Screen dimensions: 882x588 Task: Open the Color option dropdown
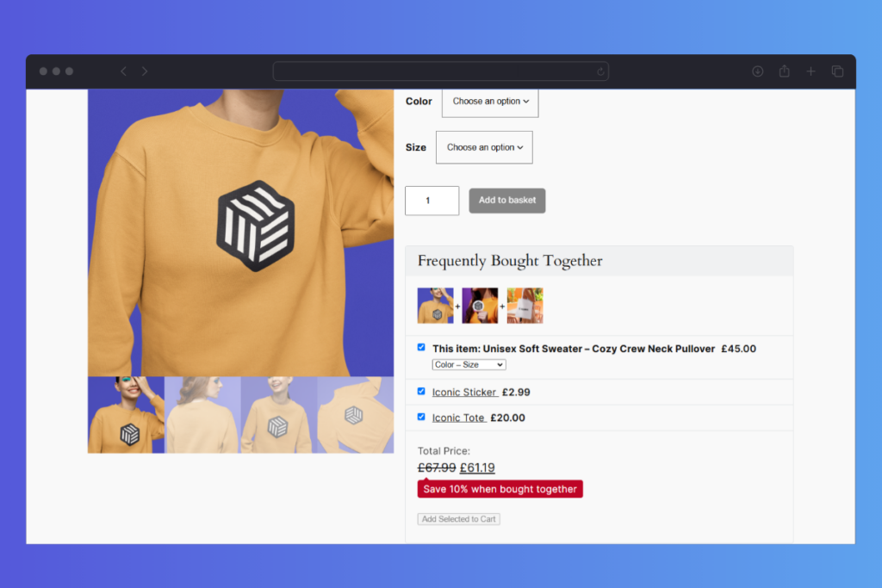coord(490,102)
